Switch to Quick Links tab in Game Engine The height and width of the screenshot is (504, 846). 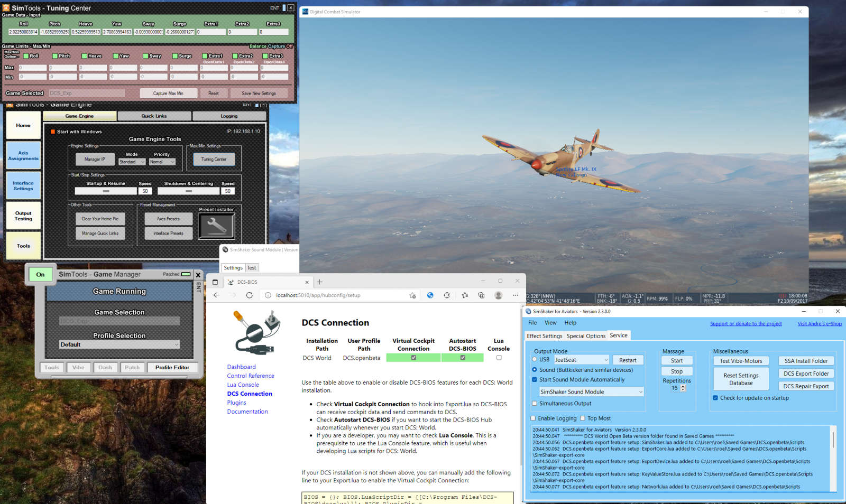pos(154,116)
